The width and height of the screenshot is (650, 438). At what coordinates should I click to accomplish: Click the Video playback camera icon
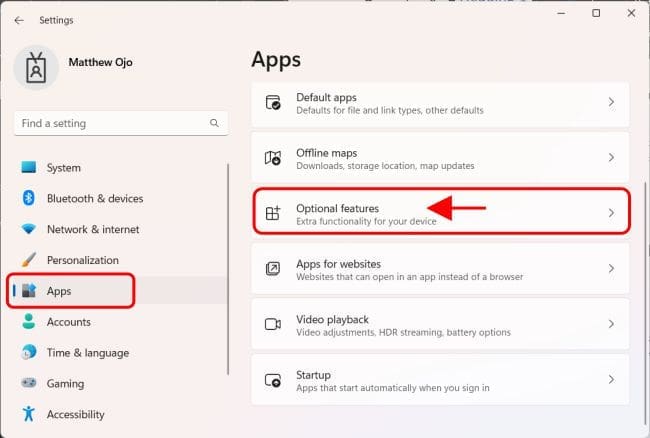tap(273, 324)
